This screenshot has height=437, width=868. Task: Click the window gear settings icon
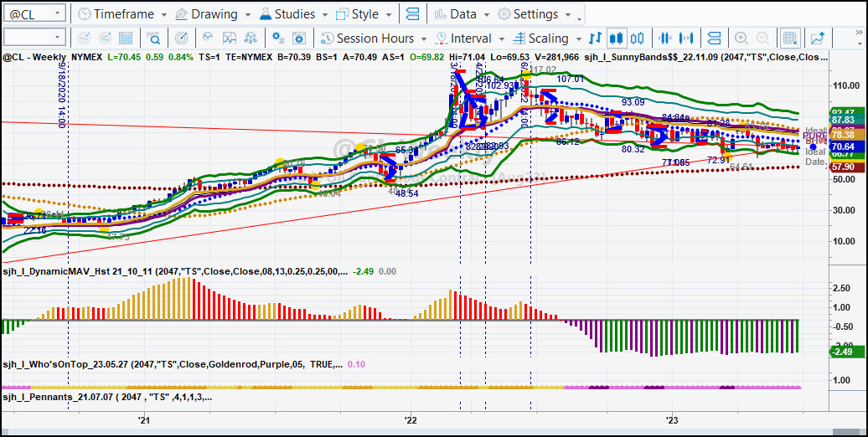pyautogui.click(x=299, y=39)
